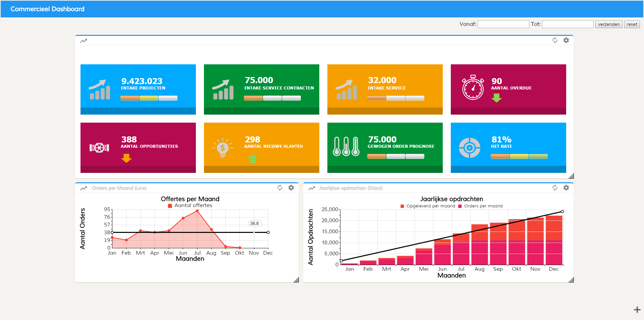Viewport: 644px width, 320px height.
Task: Open settings for Orders per Maand panel
Action: 291,188
